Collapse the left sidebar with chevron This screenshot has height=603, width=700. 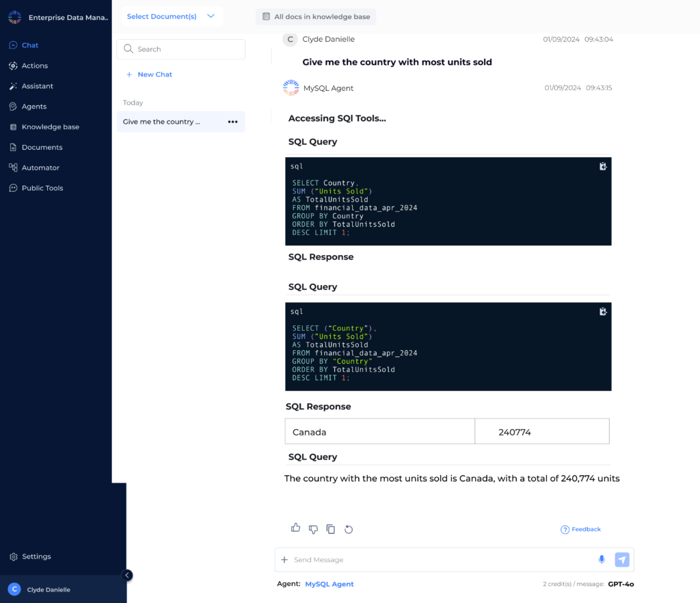(x=127, y=576)
